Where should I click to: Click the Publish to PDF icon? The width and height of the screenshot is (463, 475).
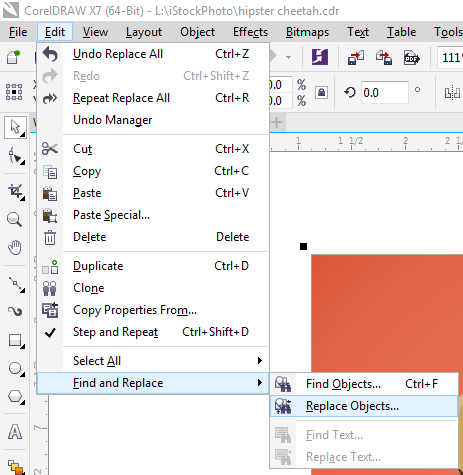click(412, 58)
